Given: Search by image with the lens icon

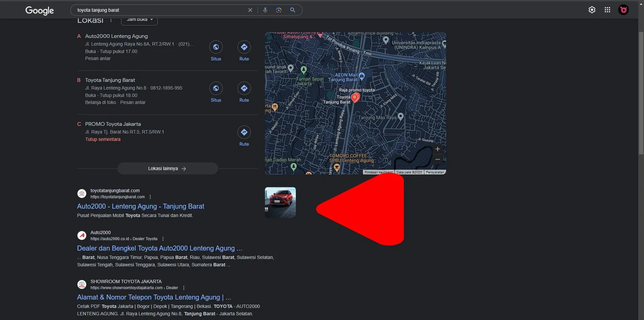Looking at the screenshot, I should pyautogui.click(x=279, y=10).
